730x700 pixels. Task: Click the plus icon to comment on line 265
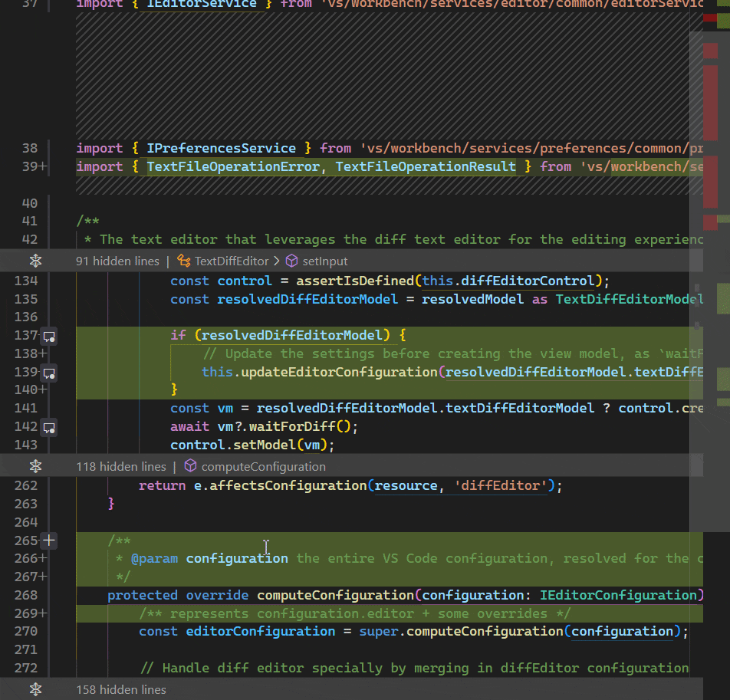(48, 540)
